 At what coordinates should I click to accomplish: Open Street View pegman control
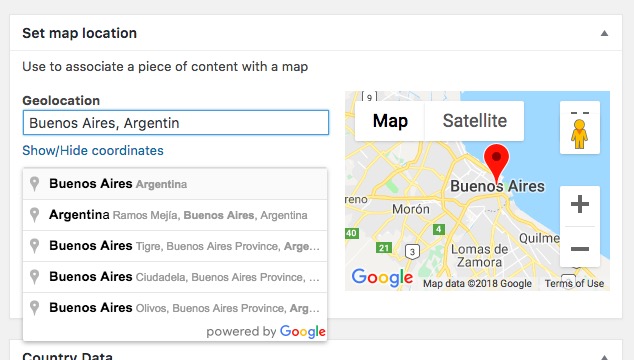pos(579,127)
